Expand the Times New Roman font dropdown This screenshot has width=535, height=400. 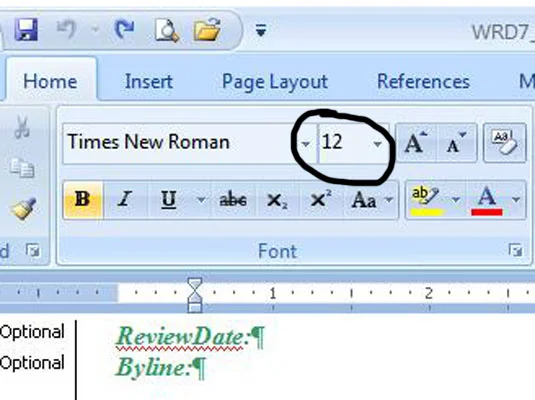click(x=306, y=143)
